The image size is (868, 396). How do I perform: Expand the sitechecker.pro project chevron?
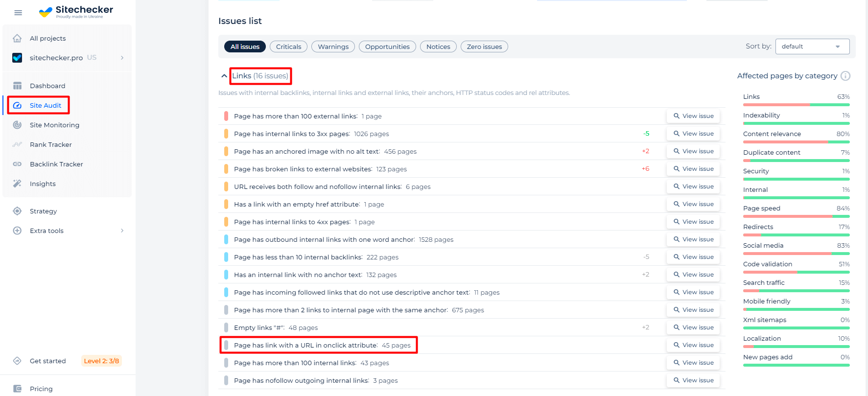coord(122,58)
